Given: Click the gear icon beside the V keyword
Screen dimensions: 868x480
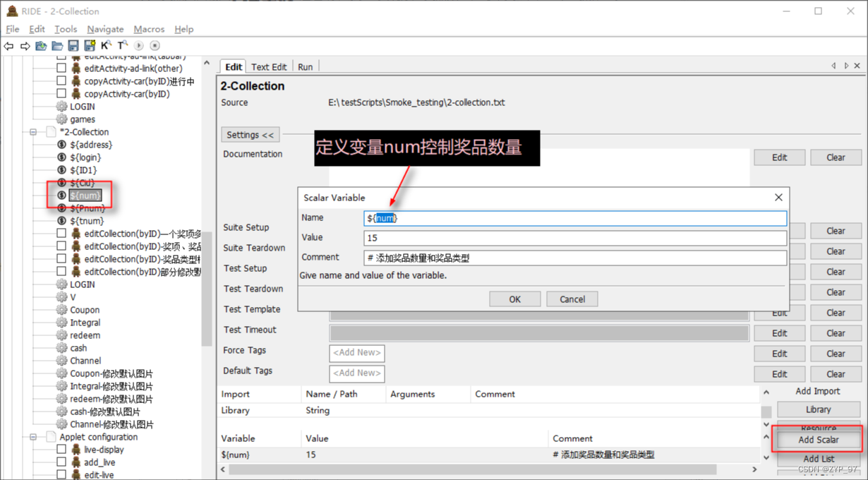Looking at the screenshot, I should 62,297.
